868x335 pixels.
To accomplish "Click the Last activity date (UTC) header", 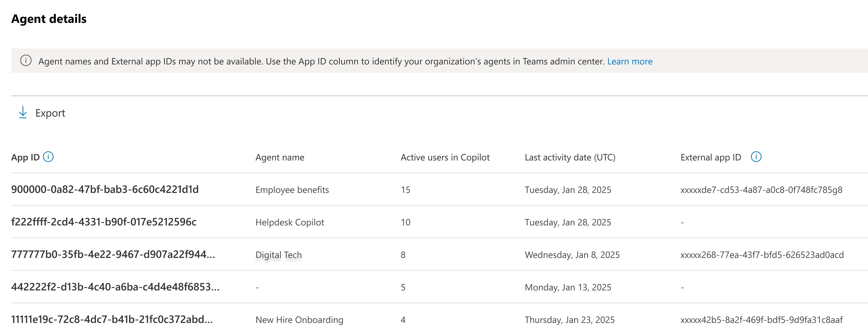I will tap(570, 157).
